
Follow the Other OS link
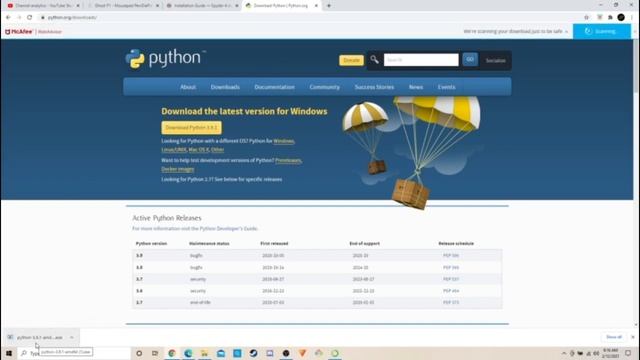[x=218, y=150]
